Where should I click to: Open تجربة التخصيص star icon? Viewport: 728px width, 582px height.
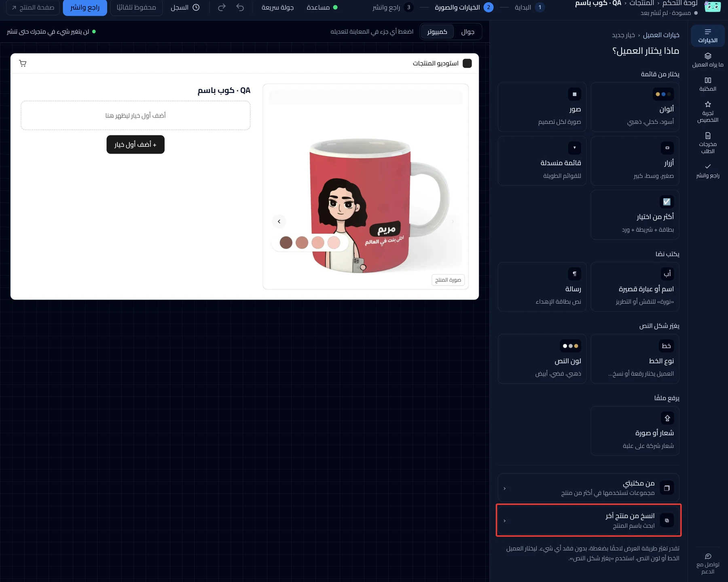click(708, 112)
